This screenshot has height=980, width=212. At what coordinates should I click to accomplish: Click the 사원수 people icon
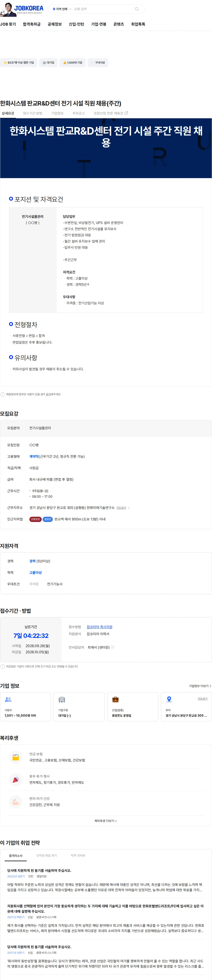coord(8,699)
